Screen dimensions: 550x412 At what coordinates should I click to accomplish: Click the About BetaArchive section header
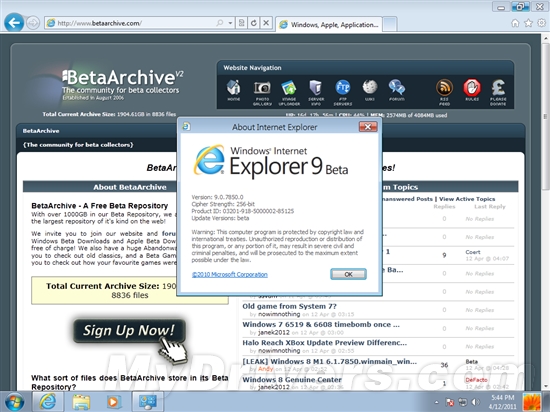coord(130,187)
